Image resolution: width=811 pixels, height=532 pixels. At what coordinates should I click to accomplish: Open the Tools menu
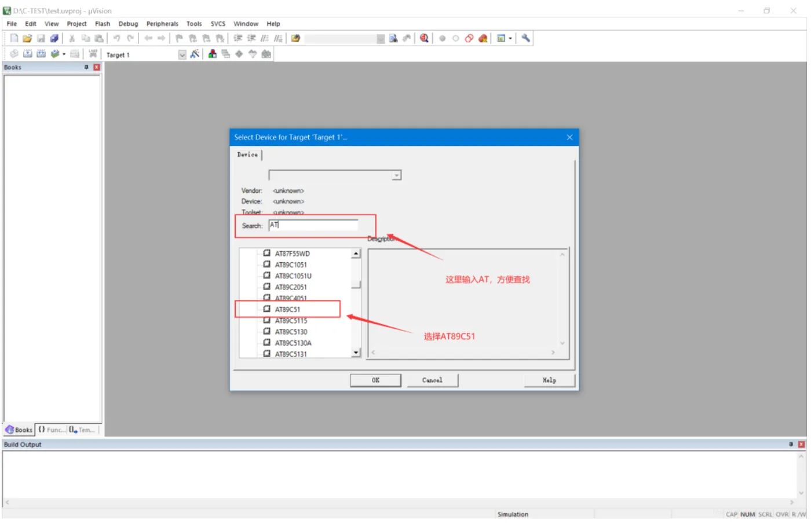[194, 24]
